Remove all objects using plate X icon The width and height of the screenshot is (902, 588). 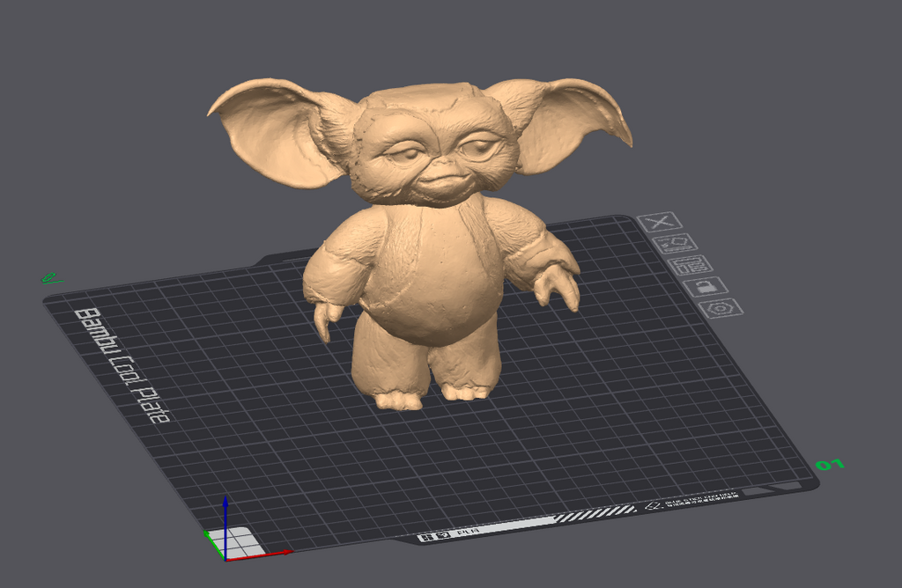[660, 221]
